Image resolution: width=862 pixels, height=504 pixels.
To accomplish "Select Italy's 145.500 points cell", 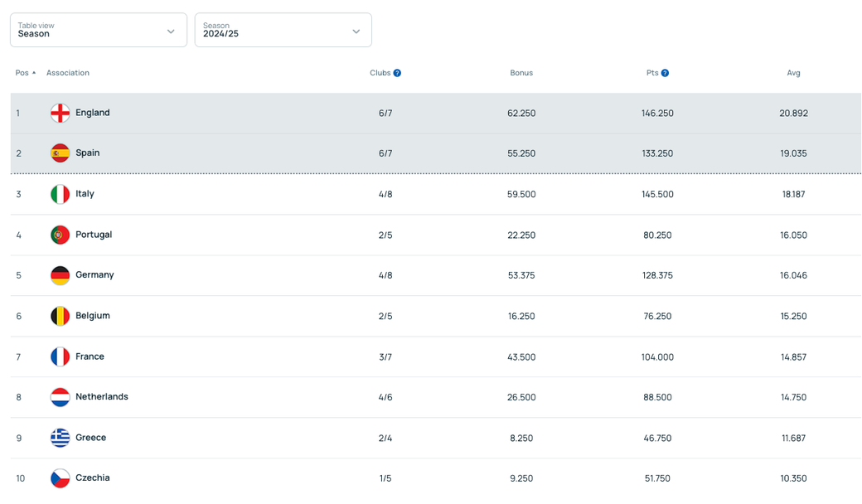I will (657, 194).
